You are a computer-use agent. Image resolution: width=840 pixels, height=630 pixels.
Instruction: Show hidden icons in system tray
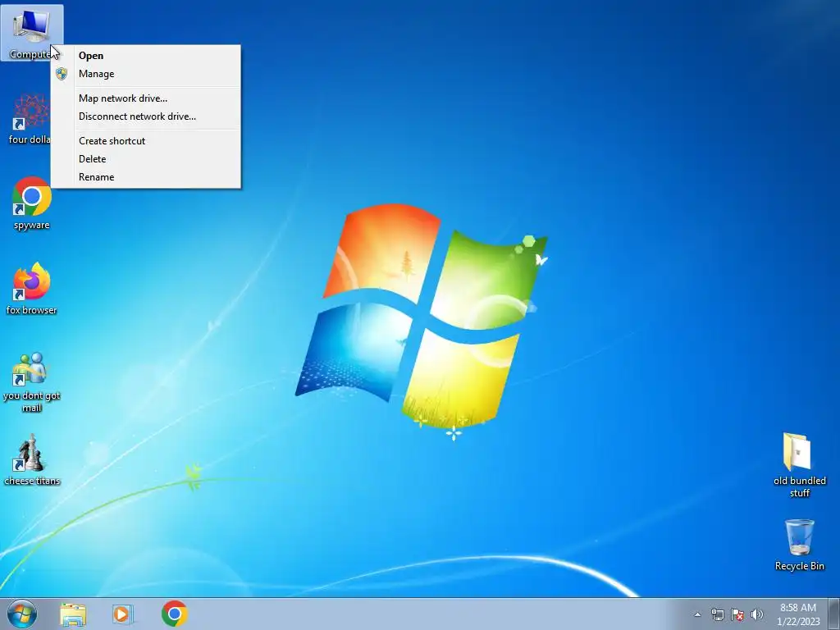click(x=697, y=614)
